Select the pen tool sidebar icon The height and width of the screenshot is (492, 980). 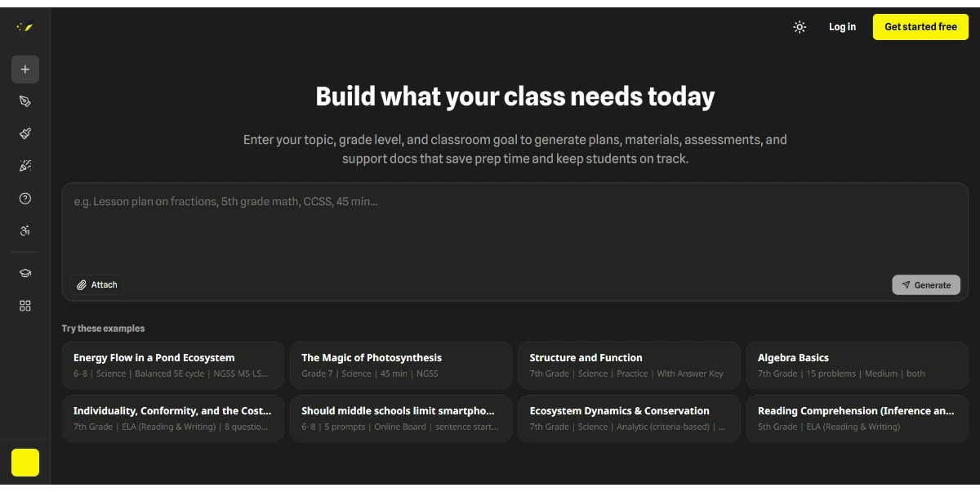[24, 101]
